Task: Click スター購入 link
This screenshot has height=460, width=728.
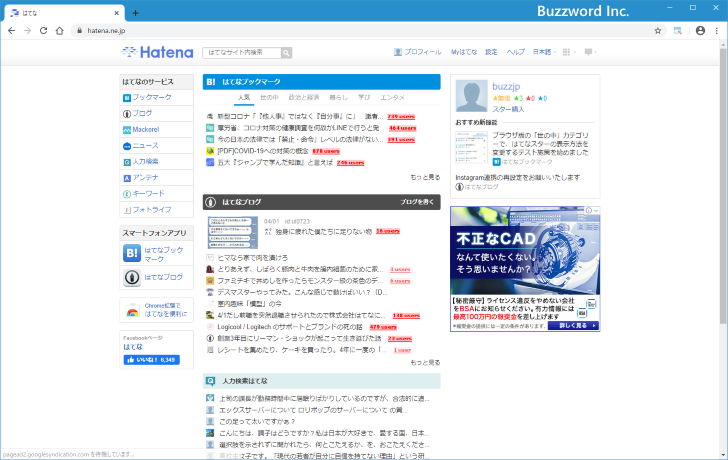Action: (508, 109)
